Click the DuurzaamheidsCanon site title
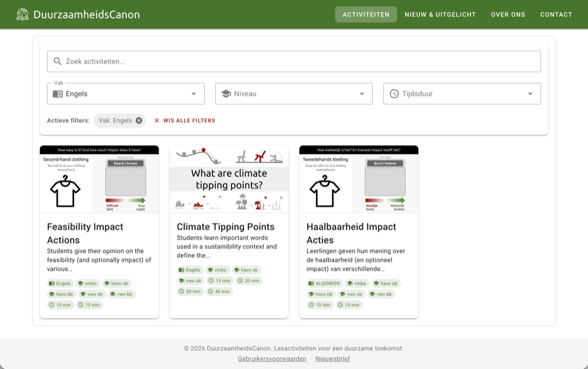 click(x=86, y=14)
